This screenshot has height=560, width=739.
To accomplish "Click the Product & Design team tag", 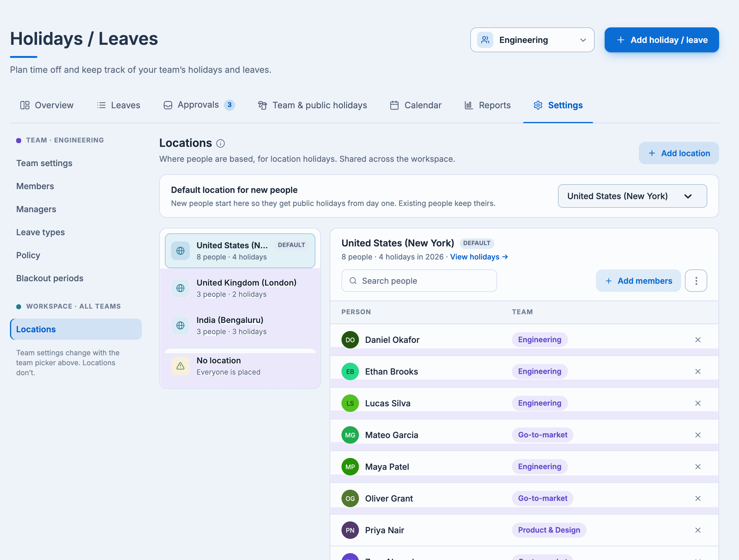I will click(549, 530).
